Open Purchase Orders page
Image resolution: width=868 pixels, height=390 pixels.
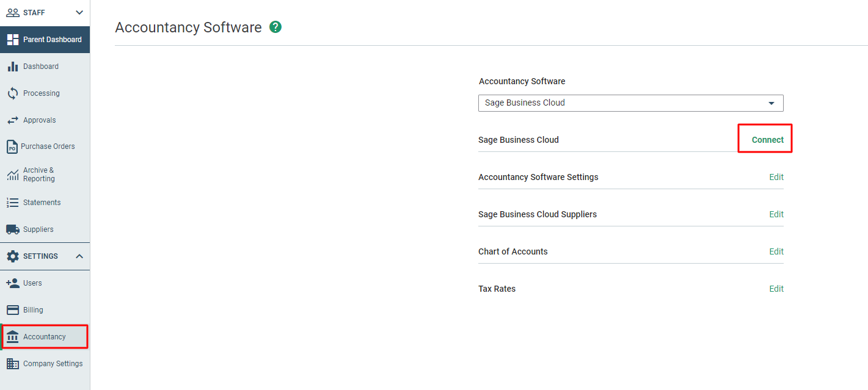45,146
